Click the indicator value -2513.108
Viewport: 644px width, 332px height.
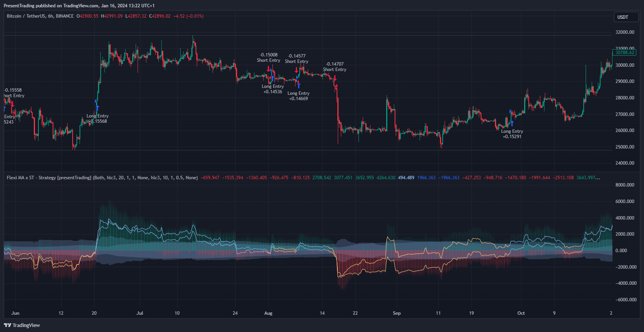click(563, 178)
